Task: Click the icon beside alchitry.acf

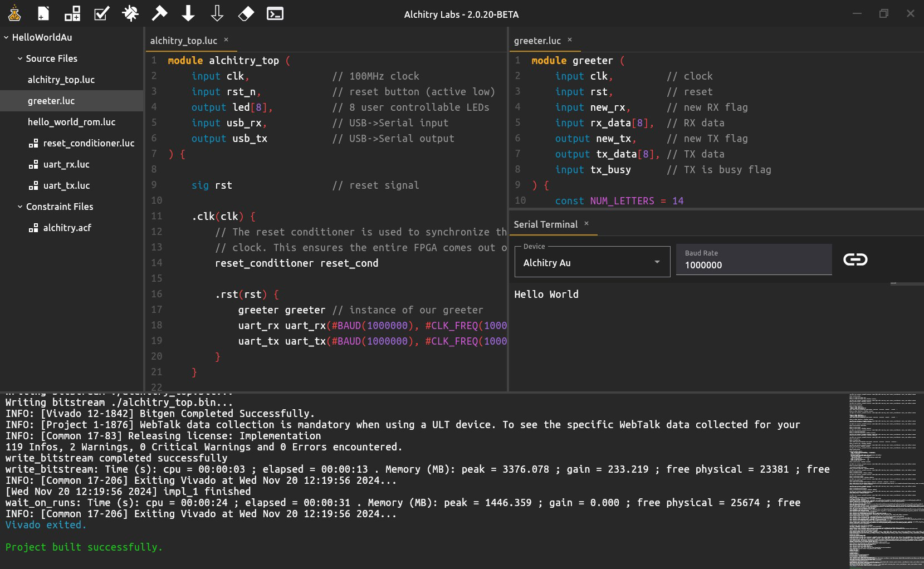Action: point(33,228)
